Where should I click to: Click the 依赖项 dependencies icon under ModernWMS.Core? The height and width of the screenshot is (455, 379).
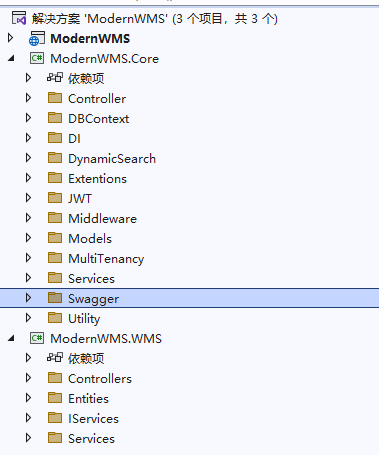[55, 78]
